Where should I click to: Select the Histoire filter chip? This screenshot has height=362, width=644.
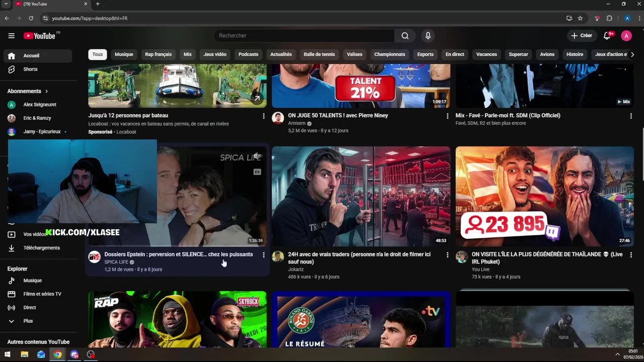pyautogui.click(x=575, y=54)
